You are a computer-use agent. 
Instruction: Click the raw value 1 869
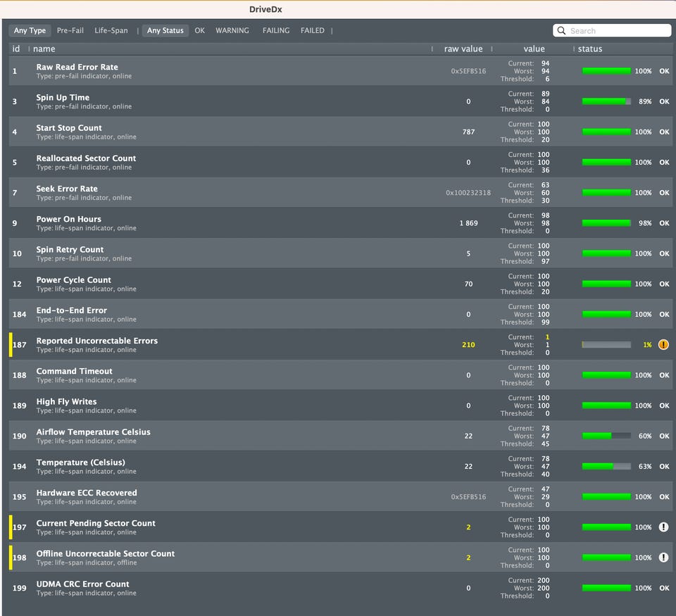point(469,223)
